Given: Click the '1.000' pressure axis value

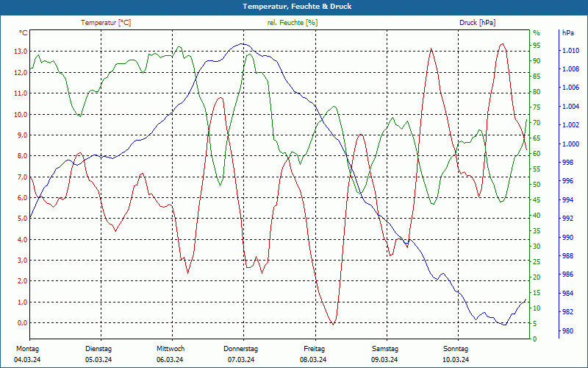Looking at the screenshot, I should click(570, 144).
